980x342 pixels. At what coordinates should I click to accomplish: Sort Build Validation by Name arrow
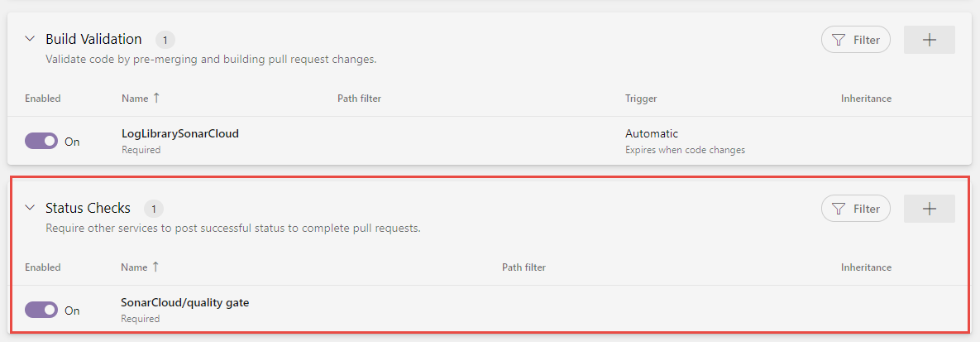(x=156, y=98)
